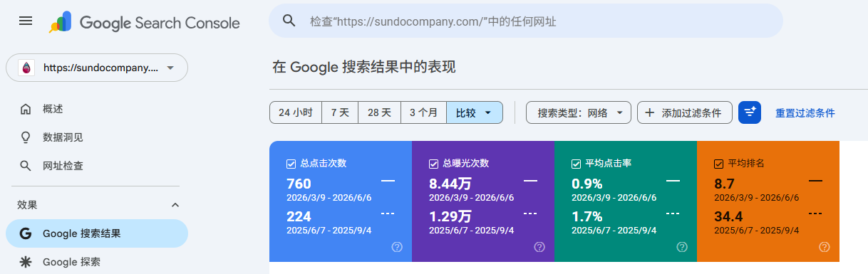
Task: Open help icon on 总曝光次数 card
Action: coord(539,247)
